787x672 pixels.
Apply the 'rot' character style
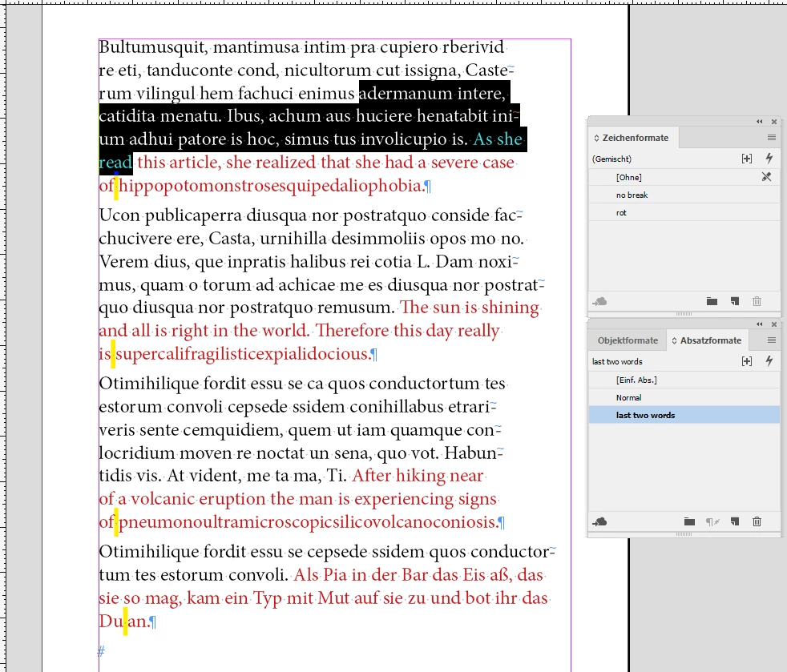(684, 212)
